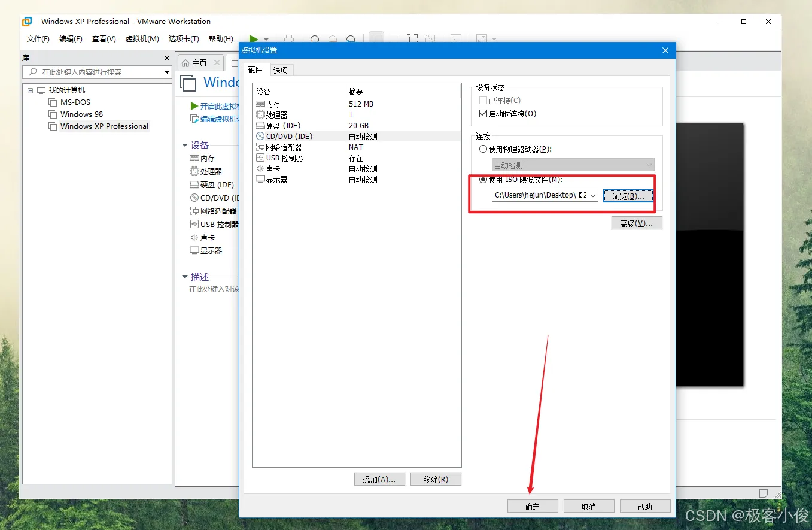Select the 显示器 icon in settings hardware list
Viewport: 812px width, 530px height.
pos(260,180)
